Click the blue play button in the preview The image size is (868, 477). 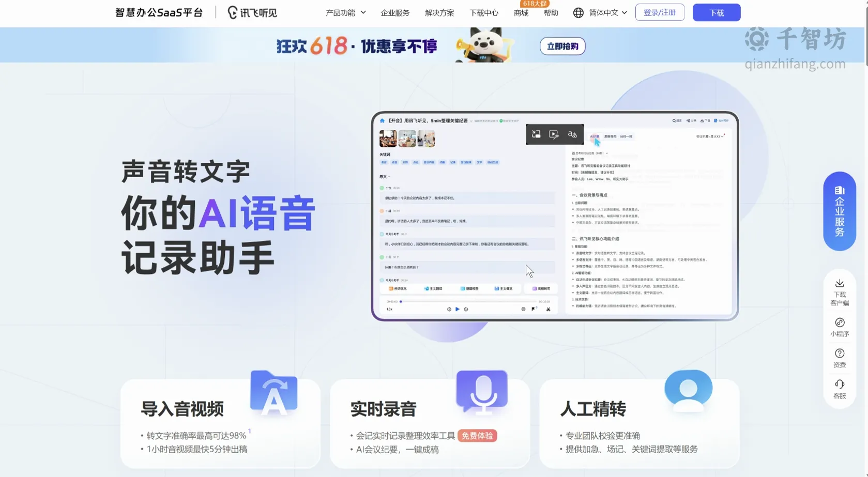point(458,309)
